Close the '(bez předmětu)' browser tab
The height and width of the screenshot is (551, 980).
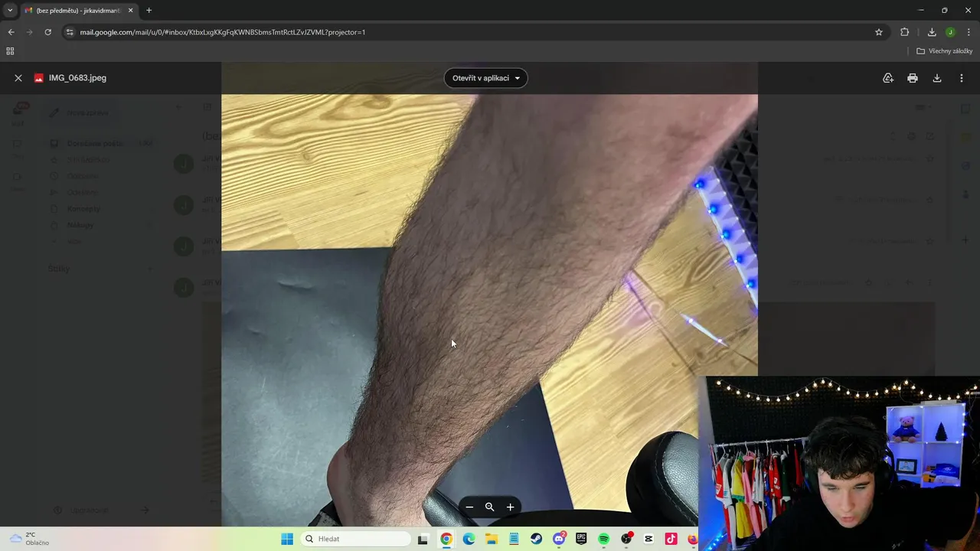click(131, 11)
